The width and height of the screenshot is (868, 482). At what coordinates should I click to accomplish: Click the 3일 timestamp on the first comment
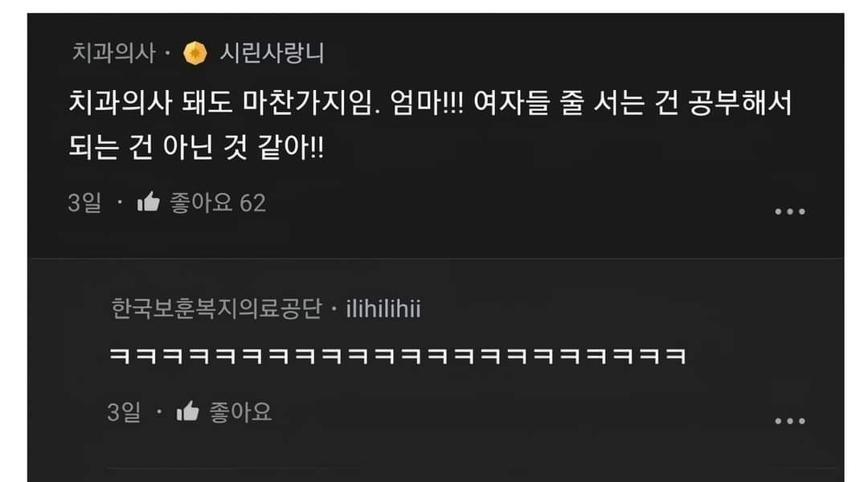pos(84,202)
